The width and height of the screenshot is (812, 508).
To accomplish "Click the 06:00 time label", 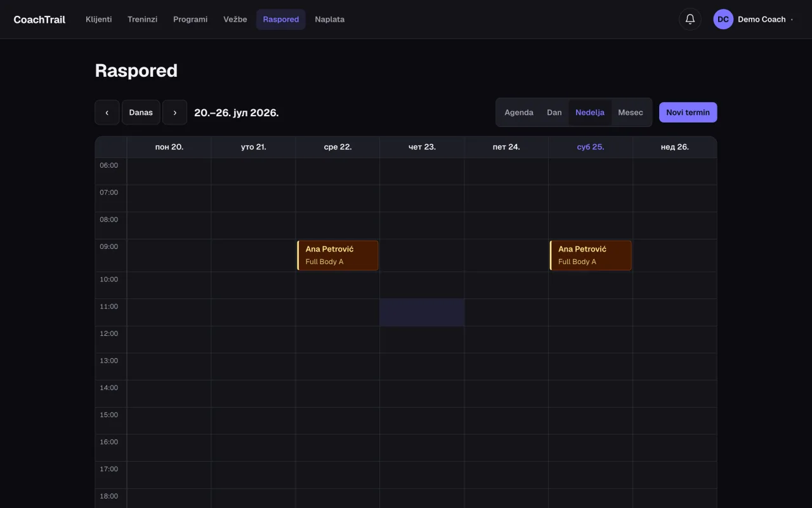I will tap(109, 165).
